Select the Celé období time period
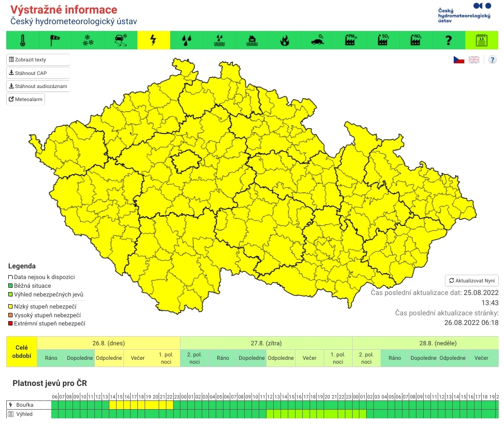 coord(22,352)
